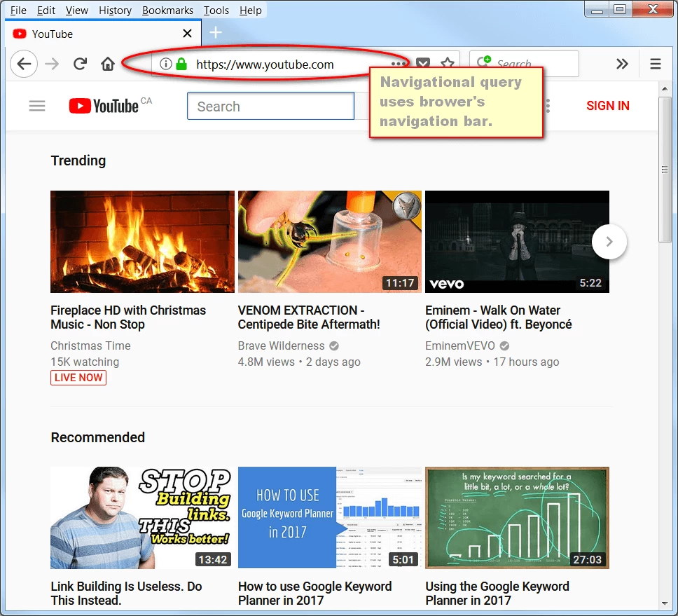This screenshot has height=616, width=678.
Task: Click the EminemVEVO verified checkmark
Action: click(504, 345)
